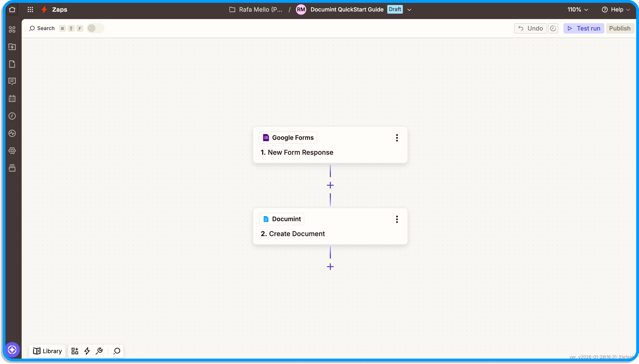Click the Undo button
Viewport: 639px width, 364px height.
[530, 28]
